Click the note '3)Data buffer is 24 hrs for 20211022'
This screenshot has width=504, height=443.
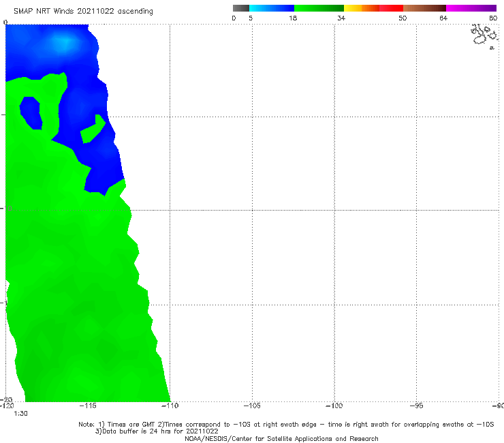click(157, 431)
